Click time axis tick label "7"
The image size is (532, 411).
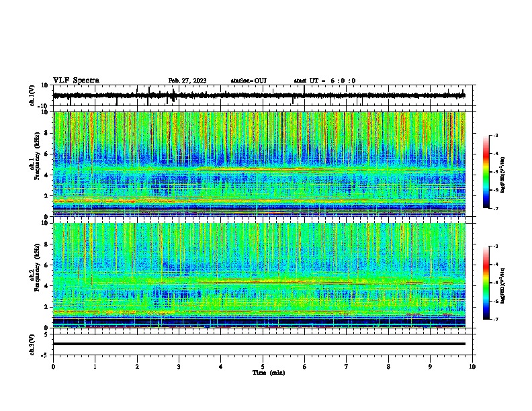pyautogui.click(x=347, y=367)
